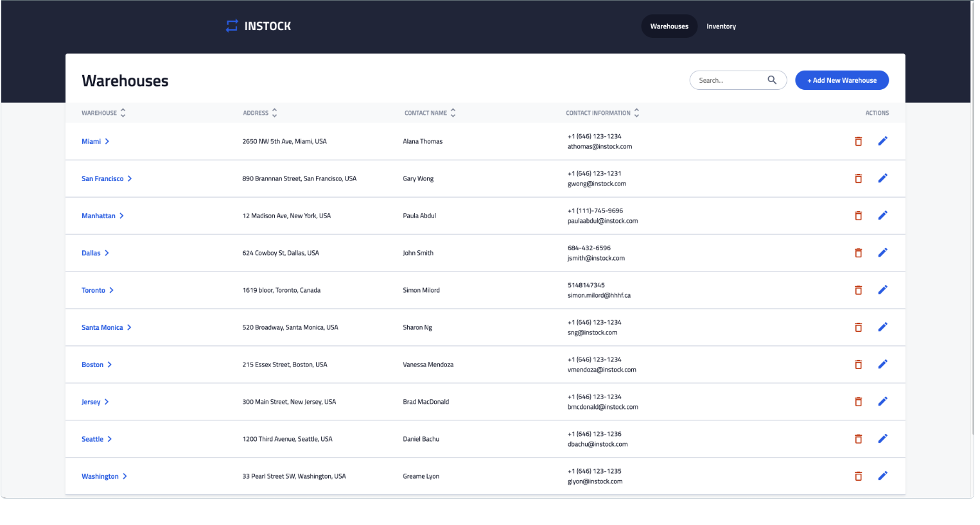Image resolution: width=980 pixels, height=525 pixels.
Task: Sort the table by Warehouse column
Action: pos(123,112)
